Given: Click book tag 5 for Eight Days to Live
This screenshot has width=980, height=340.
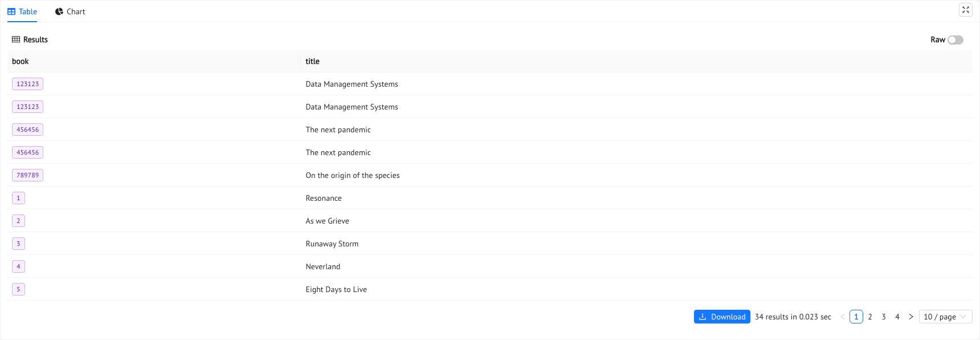Looking at the screenshot, I should [18, 289].
